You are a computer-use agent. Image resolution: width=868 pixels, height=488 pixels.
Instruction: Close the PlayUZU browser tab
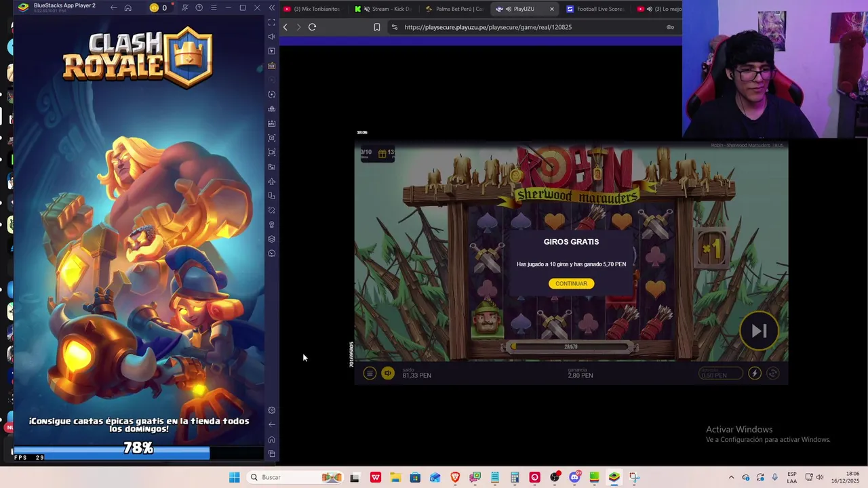point(551,9)
